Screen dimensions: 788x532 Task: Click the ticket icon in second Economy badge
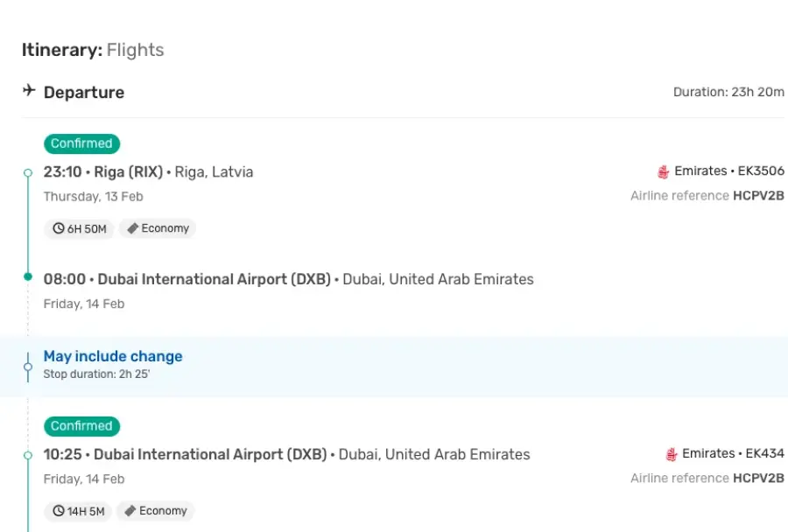coord(130,511)
